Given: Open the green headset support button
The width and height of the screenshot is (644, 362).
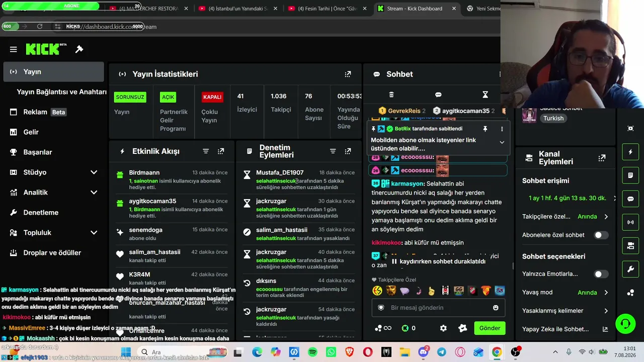Looking at the screenshot, I should pos(625,323).
